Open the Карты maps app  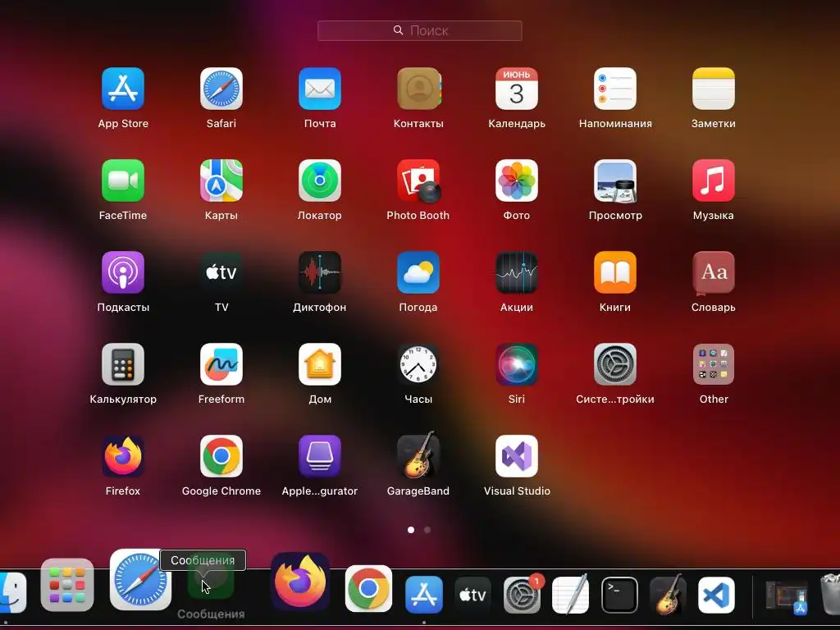tap(221, 180)
